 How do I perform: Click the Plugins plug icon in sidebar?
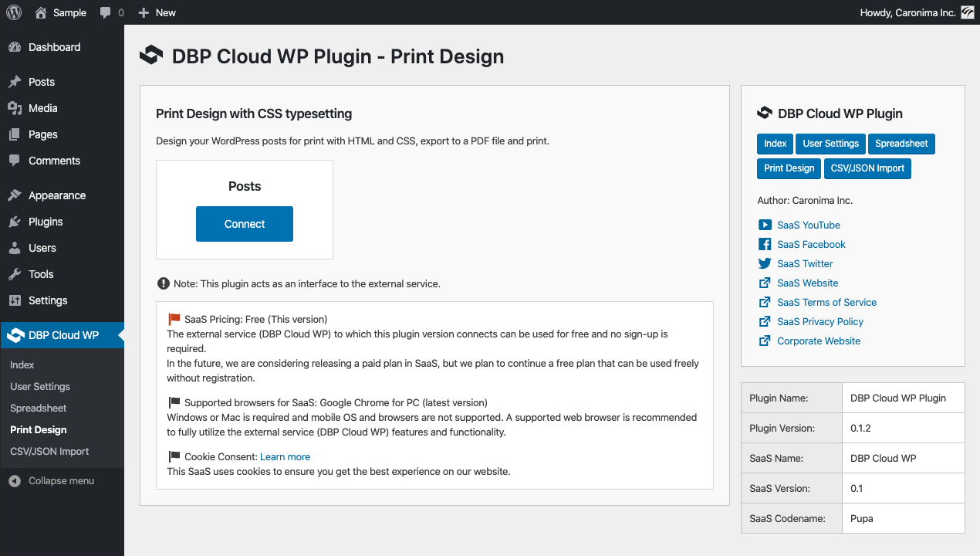click(15, 222)
